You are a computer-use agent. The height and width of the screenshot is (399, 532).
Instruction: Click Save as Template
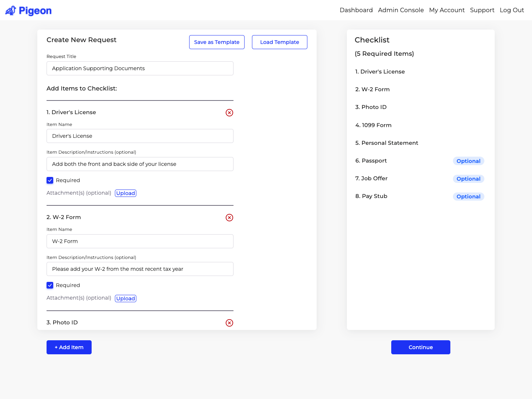coord(216,42)
